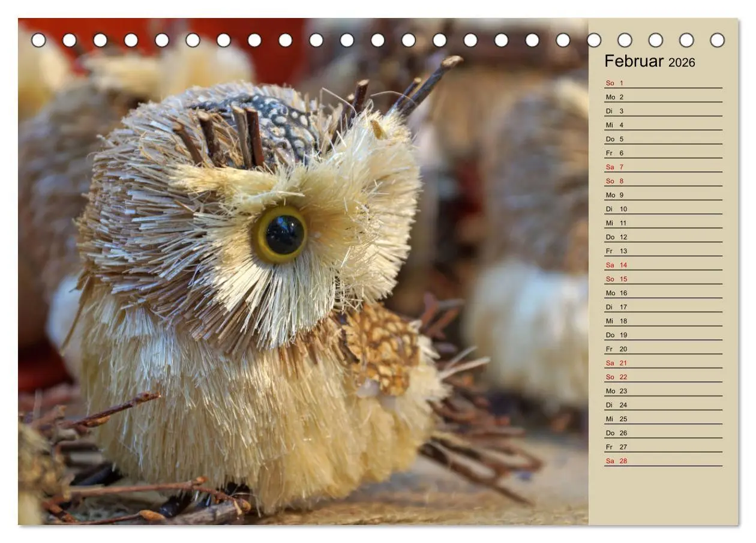This screenshot has height=543, width=756.
Task: Select the Mo 2 date line
Action: [x=663, y=97]
